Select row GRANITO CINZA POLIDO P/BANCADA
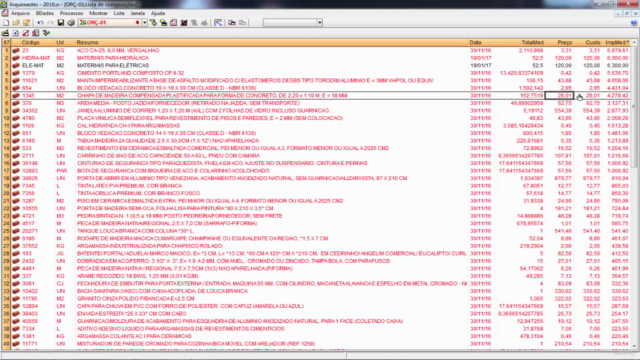Screen dimensions: 640x360 coord(316,299)
